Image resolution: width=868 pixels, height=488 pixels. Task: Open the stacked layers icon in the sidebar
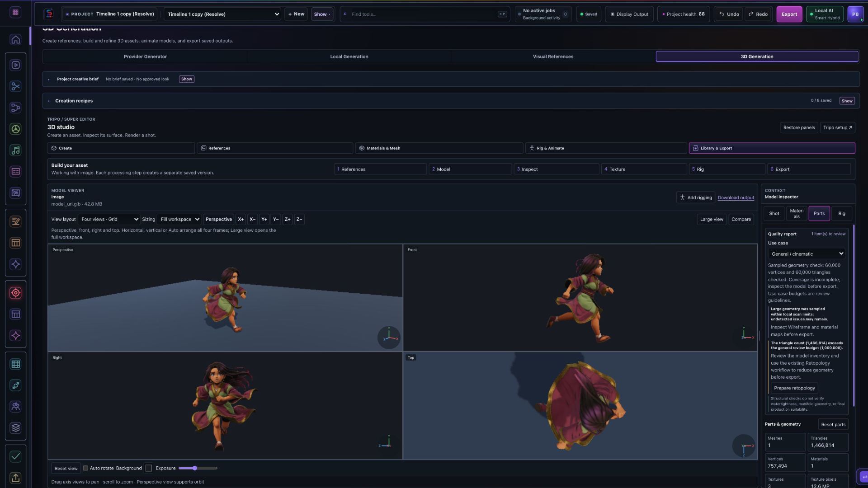coord(15,428)
